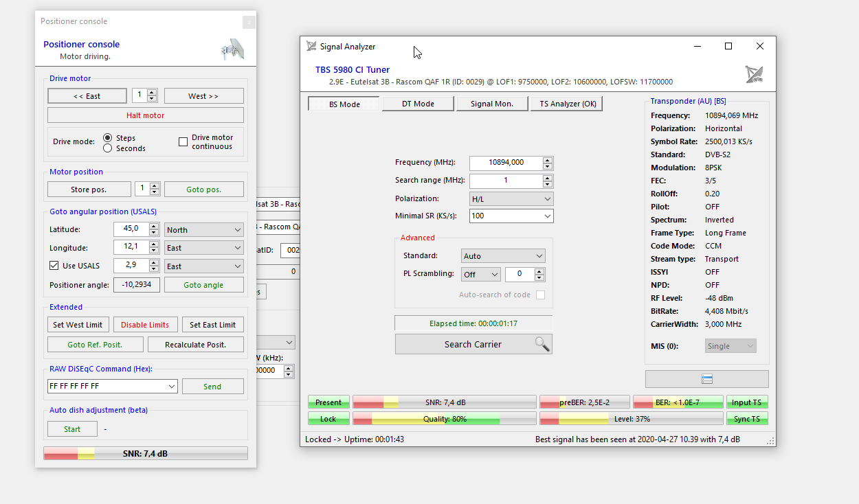Close the Positioner console window
This screenshot has width=859, height=504.
(249, 22)
